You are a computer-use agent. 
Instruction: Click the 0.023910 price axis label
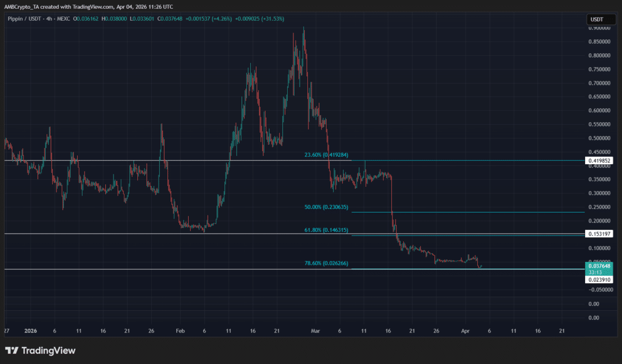point(600,279)
